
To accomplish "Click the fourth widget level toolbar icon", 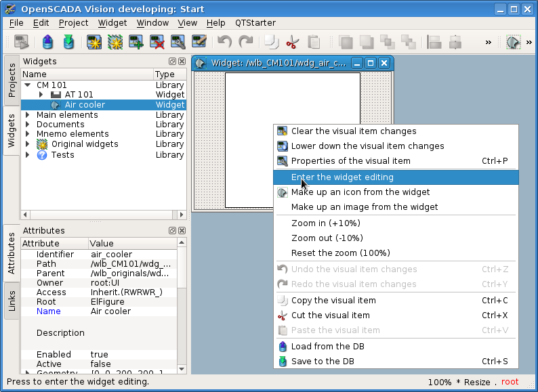I will click(409, 42).
